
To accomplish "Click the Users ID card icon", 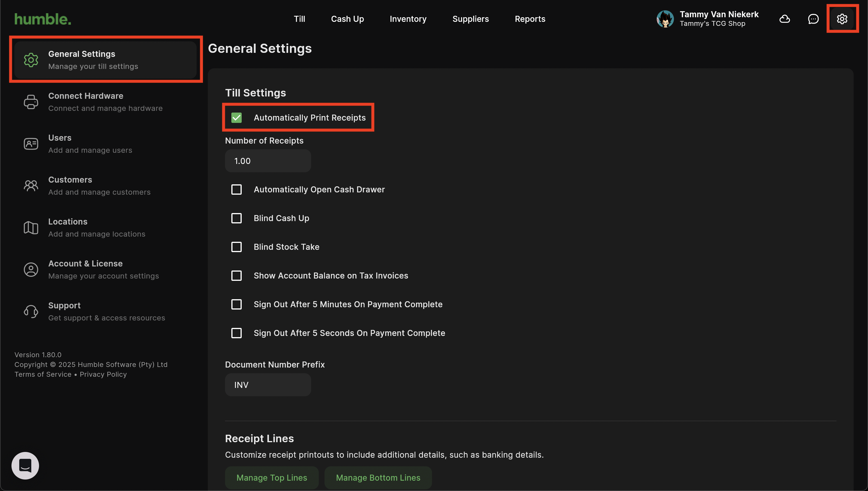I will click(x=31, y=144).
